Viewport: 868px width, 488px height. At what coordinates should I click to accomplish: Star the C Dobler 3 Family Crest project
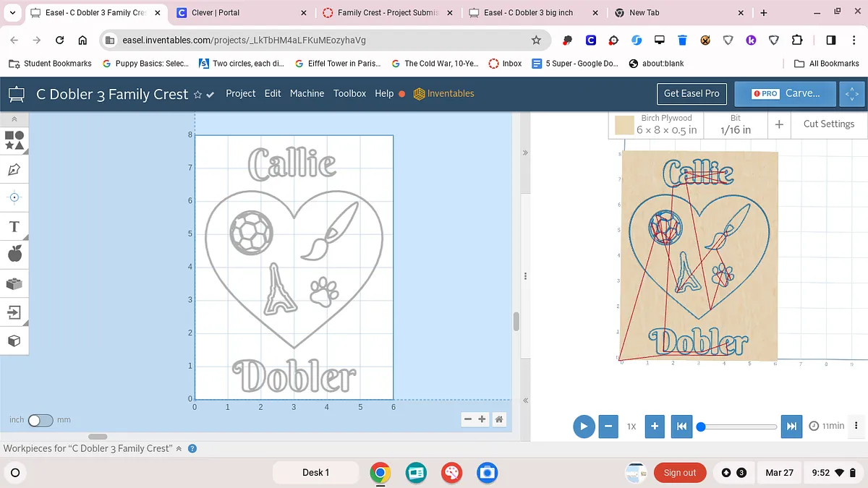coord(197,95)
